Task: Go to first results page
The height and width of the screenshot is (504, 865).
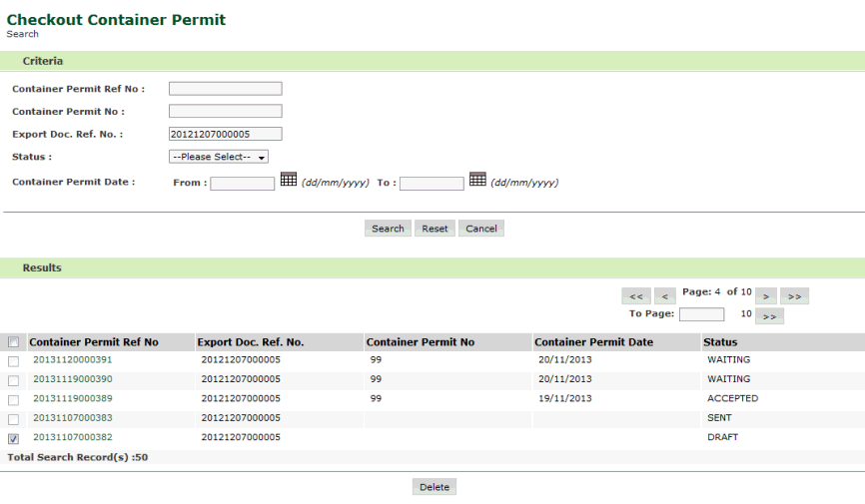Action: [x=635, y=296]
